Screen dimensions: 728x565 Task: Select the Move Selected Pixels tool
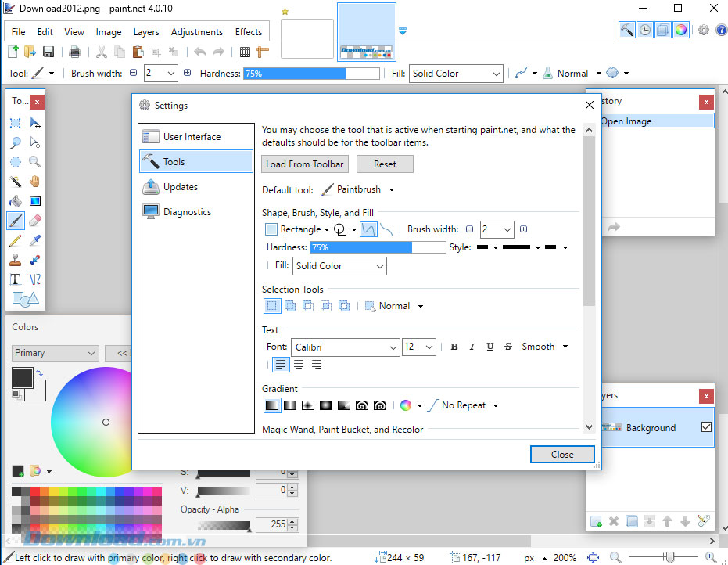(x=35, y=123)
